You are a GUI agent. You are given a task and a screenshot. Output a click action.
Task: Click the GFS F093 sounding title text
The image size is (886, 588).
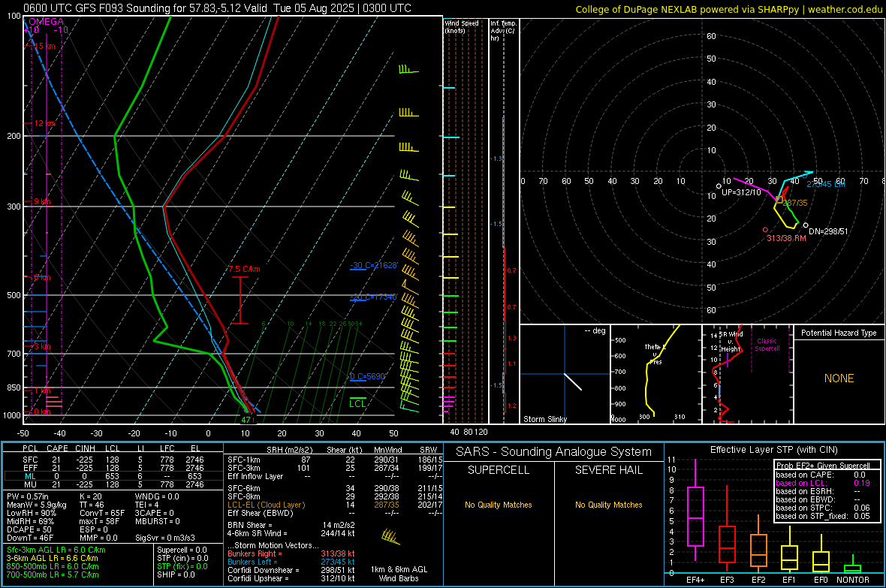[217, 8]
